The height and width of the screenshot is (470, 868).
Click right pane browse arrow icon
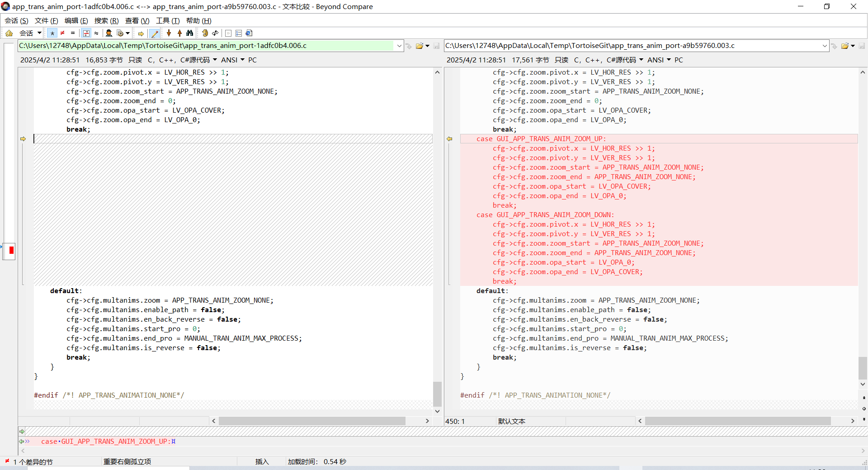[x=834, y=46]
